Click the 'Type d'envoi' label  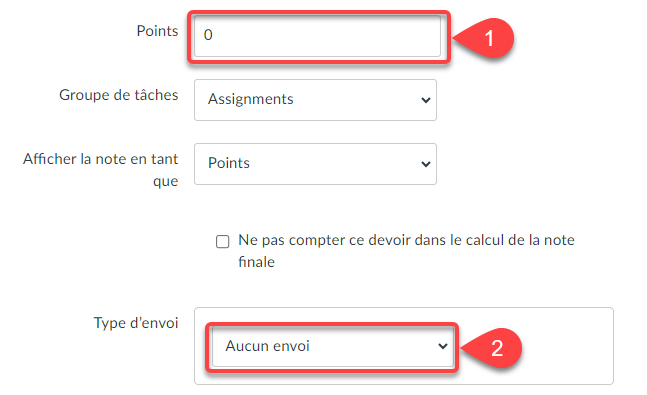[136, 323]
